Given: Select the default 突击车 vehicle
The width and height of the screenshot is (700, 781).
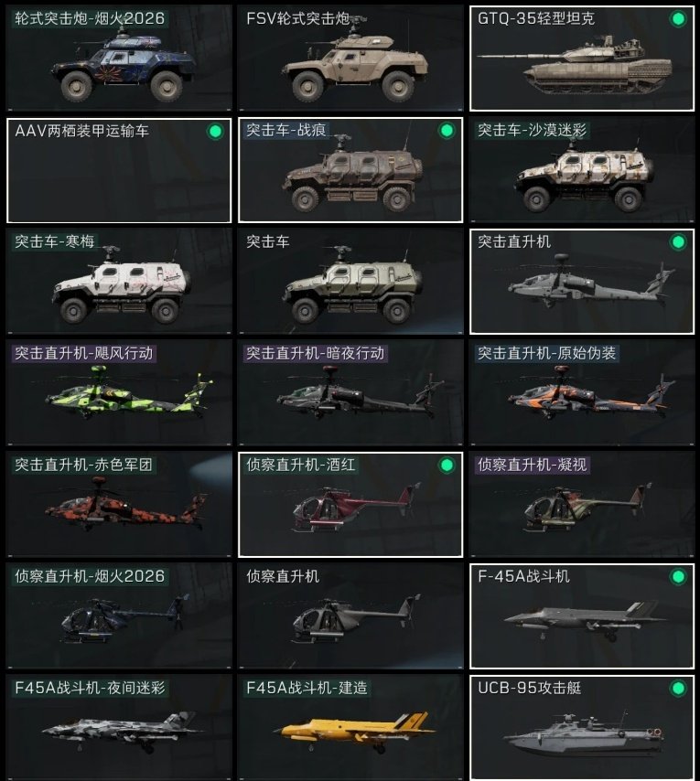Looking at the screenshot, I should (350, 282).
